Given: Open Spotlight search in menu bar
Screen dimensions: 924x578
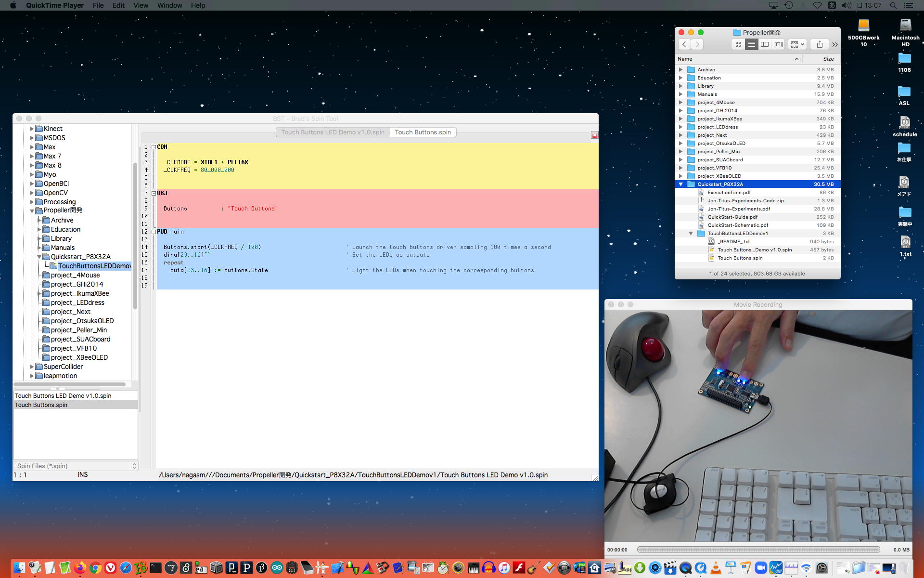Looking at the screenshot, I should [893, 5].
